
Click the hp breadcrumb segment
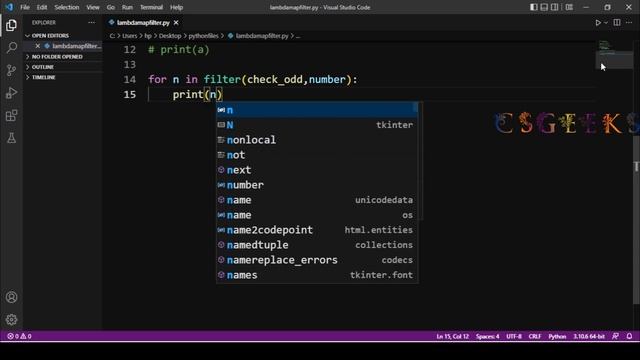148,36
